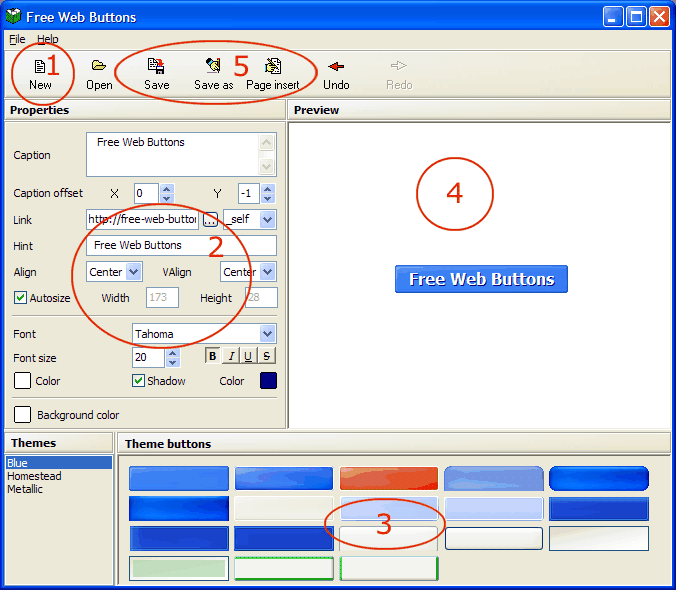
Task: Uncheck the Autosize checkbox
Action: 20,298
